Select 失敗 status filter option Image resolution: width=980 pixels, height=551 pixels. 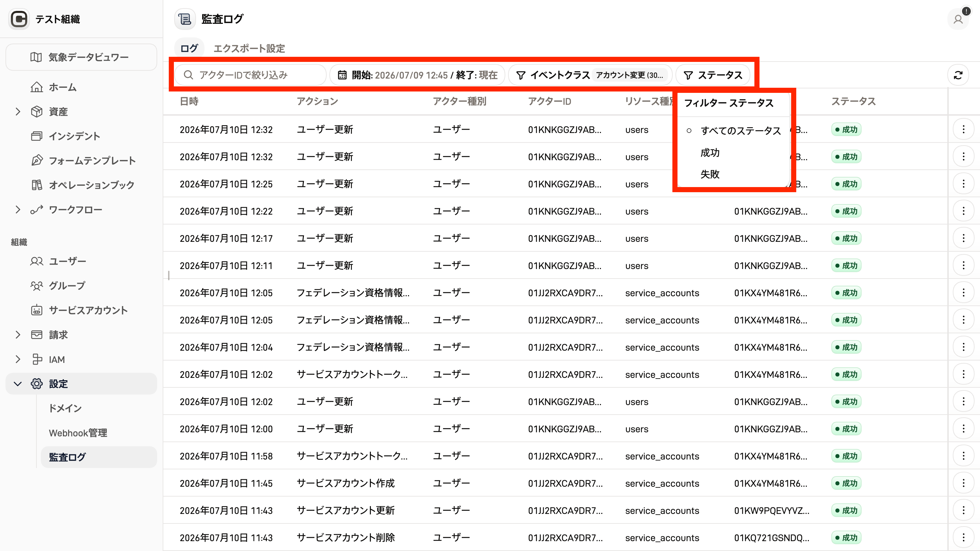tap(733, 174)
